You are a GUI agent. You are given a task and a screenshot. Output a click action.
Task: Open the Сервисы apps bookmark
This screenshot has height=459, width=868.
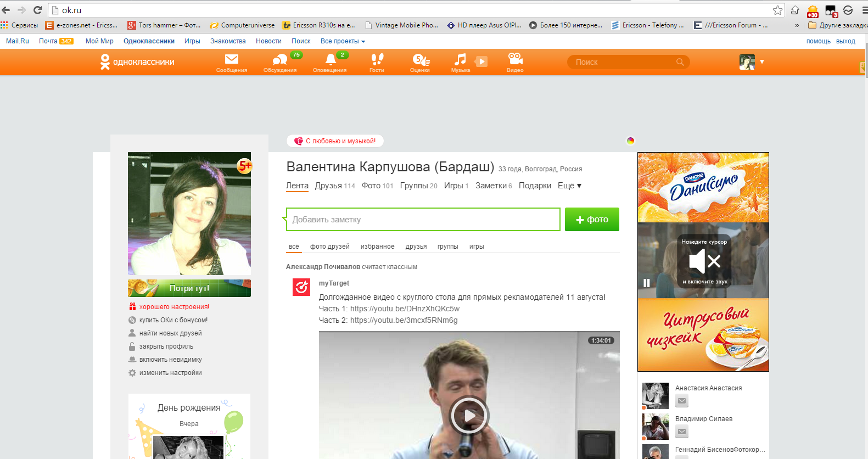point(20,25)
